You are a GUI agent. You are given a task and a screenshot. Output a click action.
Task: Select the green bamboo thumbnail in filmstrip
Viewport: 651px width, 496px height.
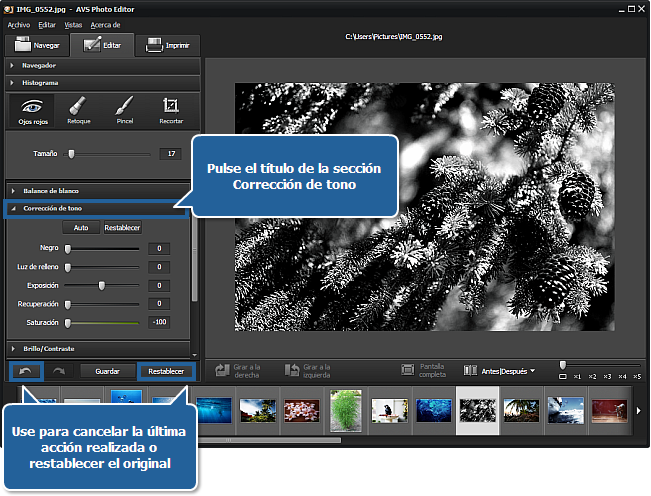click(x=345, y=410)
